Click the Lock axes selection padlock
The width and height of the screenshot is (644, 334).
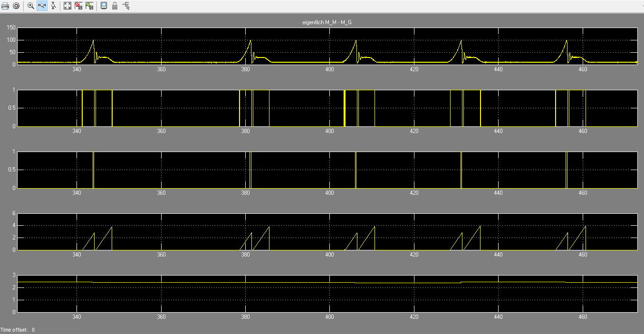click(x=115, y=6)
